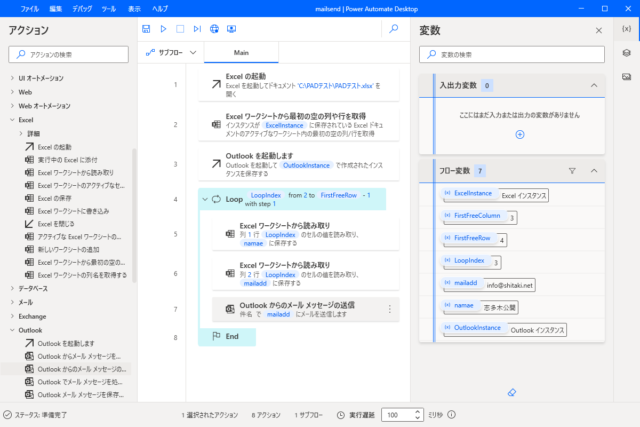Image resolution: width=640 pixels, height=427 pixels.
Task: Decrease run delay with the down stepper arrow
Action: pyautogui.click(x=418, y=418)
